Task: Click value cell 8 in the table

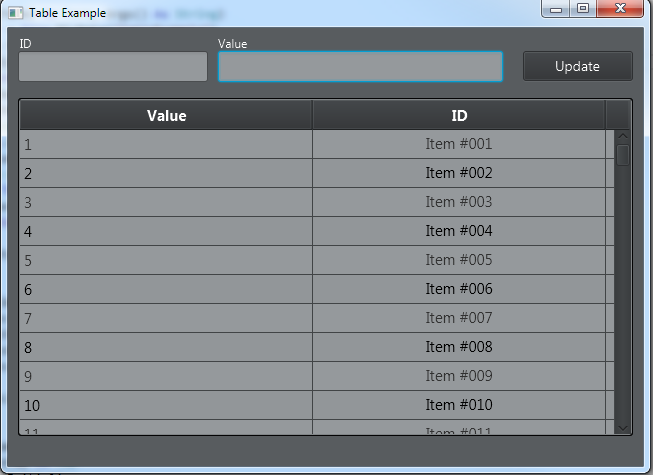Action: 166,347
